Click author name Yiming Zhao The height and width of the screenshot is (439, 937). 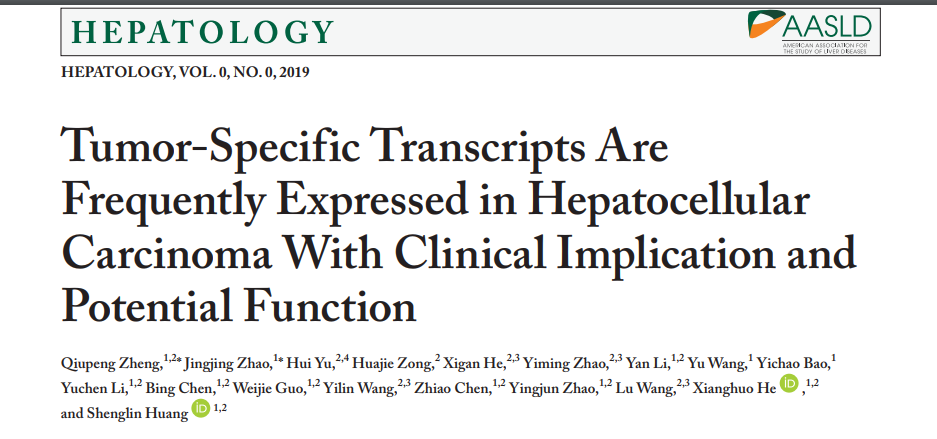567,362
